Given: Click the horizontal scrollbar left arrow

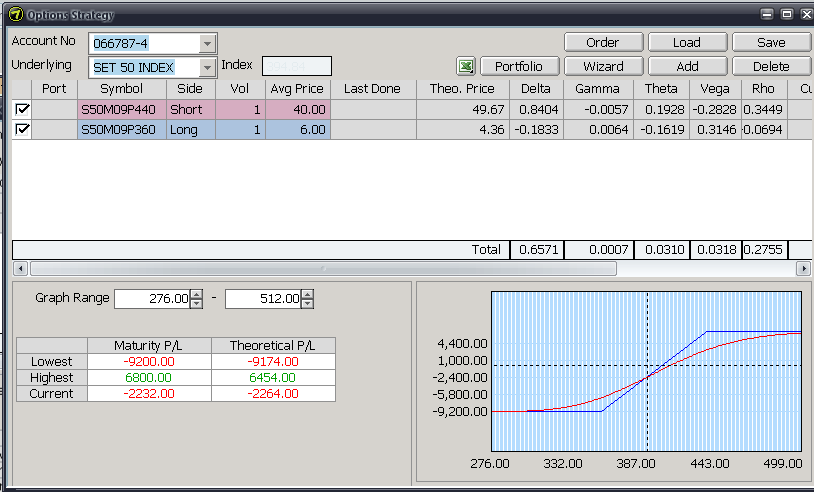Looking at the screenshot, I should (x=20, y=268).
